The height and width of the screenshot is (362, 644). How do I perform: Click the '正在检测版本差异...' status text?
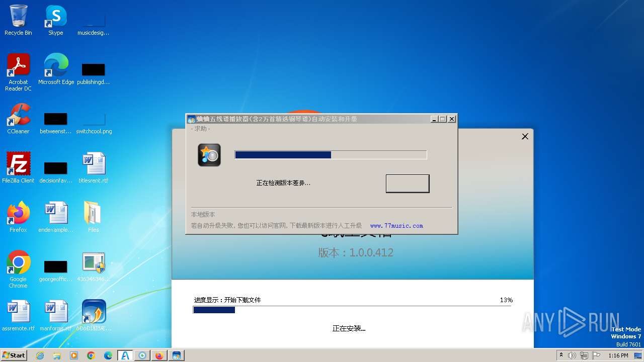(x=283, y=183)
